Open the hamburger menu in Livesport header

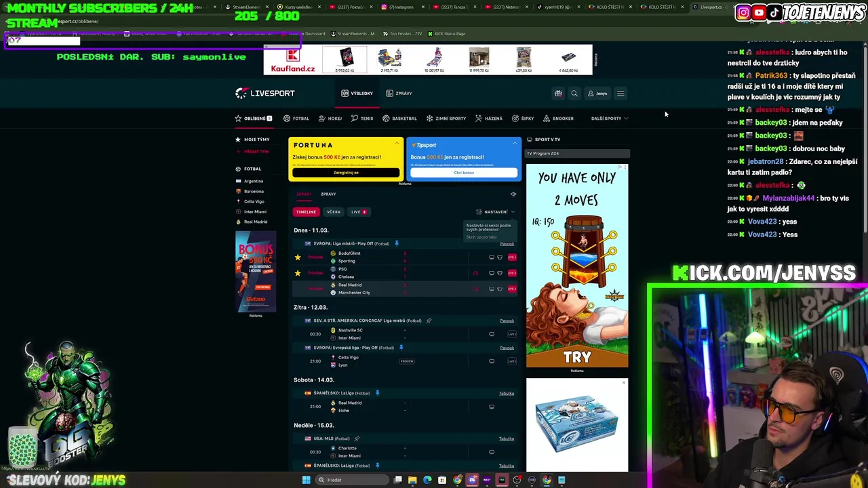[x=620, y=94]
